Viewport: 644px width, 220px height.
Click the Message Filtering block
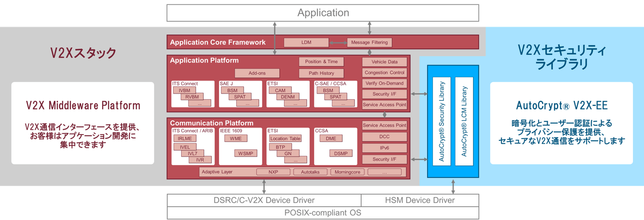coord(369,42)
